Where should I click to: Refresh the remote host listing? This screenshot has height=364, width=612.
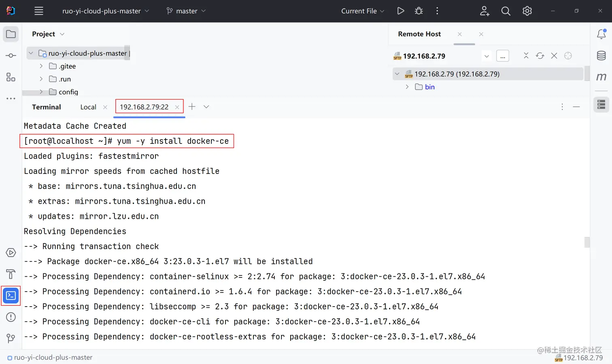(540, 55)
